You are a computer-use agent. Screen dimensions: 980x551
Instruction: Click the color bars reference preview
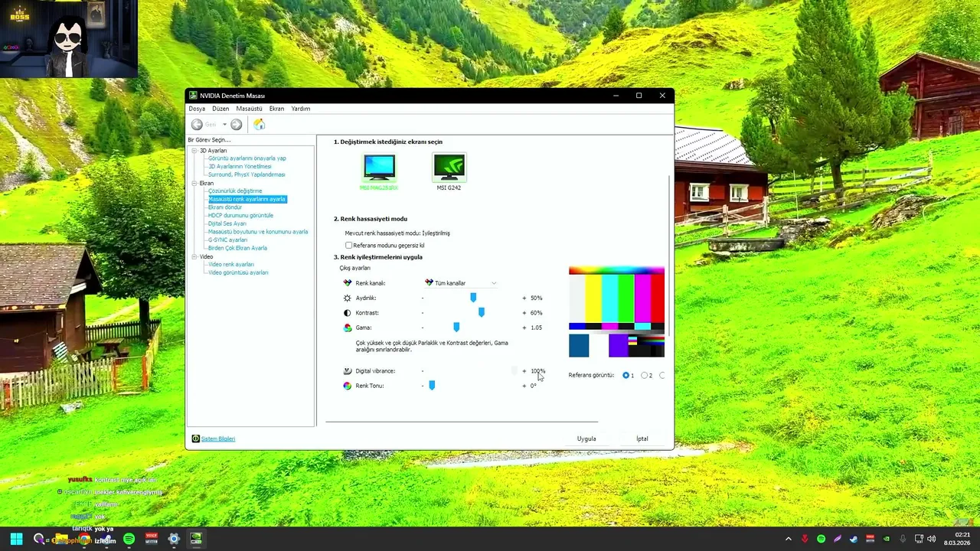coord(616,312)
